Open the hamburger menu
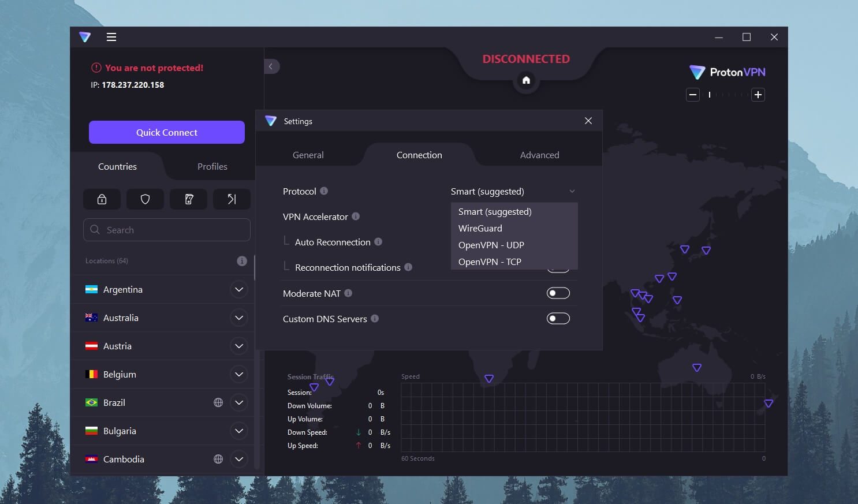Viewport: 858px width, 504px height. 111,37
